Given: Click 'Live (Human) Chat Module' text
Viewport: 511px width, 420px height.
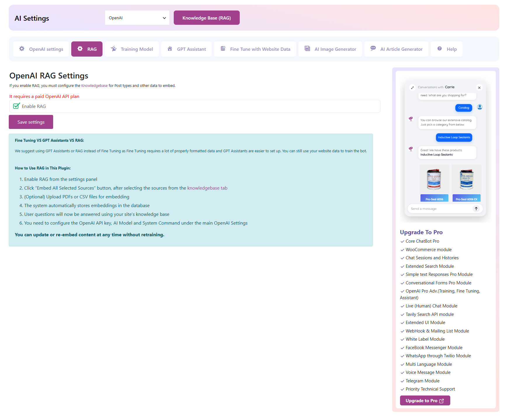Looking at the screenshot, I should 431,306.
